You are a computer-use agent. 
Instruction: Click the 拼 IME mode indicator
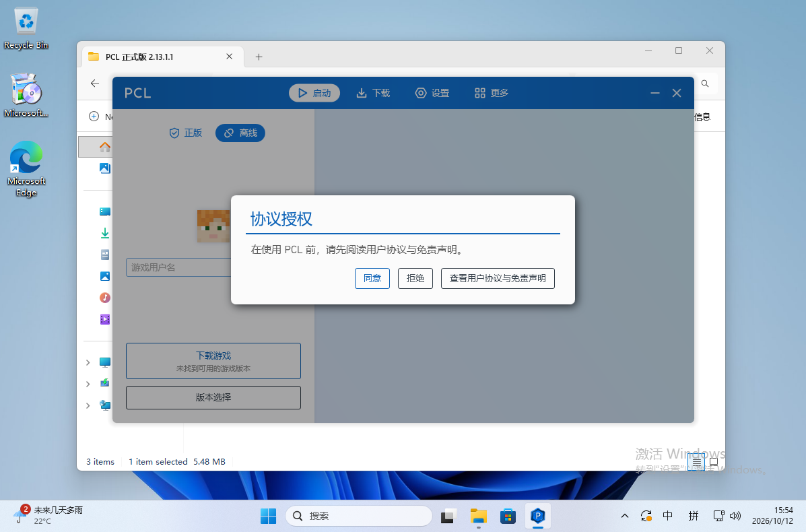[694, 516]
